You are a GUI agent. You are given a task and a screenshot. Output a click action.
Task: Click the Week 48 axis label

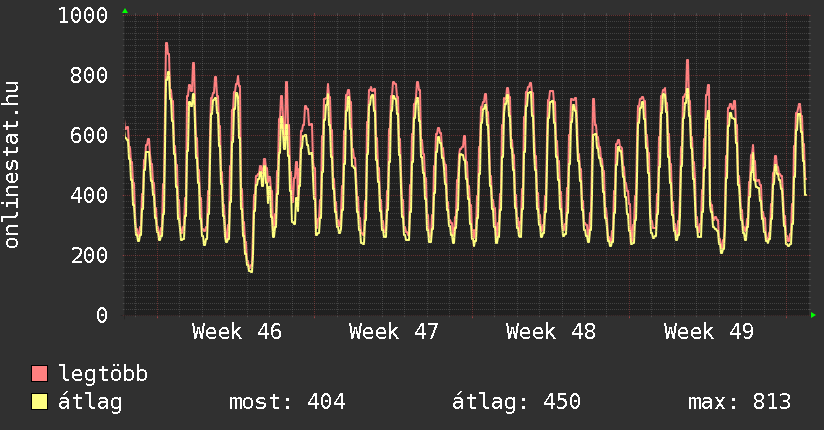[551, 332]
